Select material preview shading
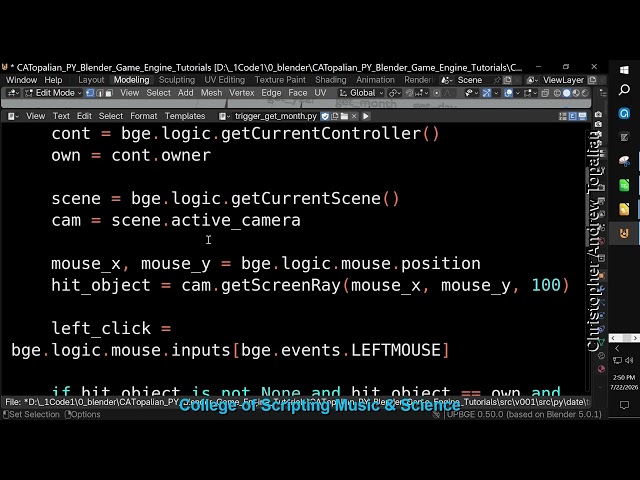This screenshot has width=640, height=480. [x=576, y=93]
